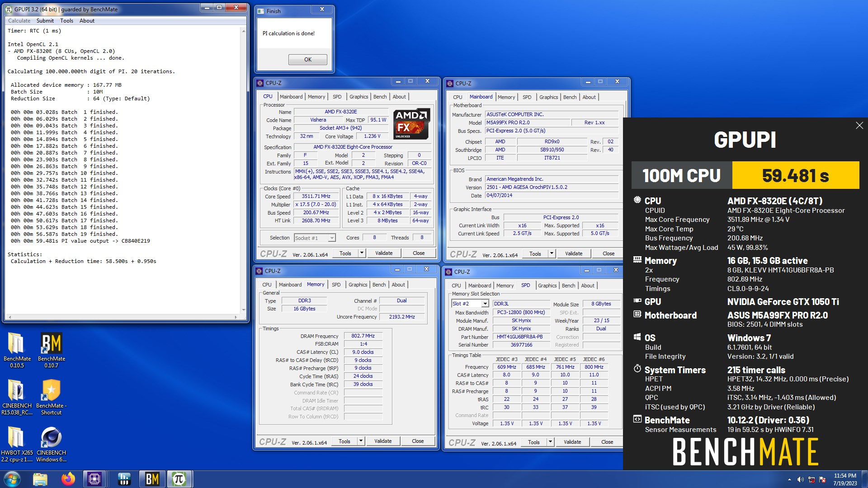Click Tools button in CPU-Z Memory window
The image size is (868, 488).
pyautogui.click(x=344, y=441)
